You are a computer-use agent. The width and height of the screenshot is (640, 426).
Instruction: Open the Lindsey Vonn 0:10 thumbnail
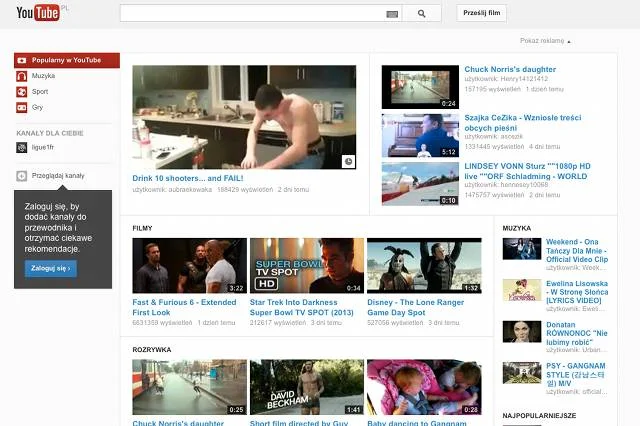click(420, 184)
